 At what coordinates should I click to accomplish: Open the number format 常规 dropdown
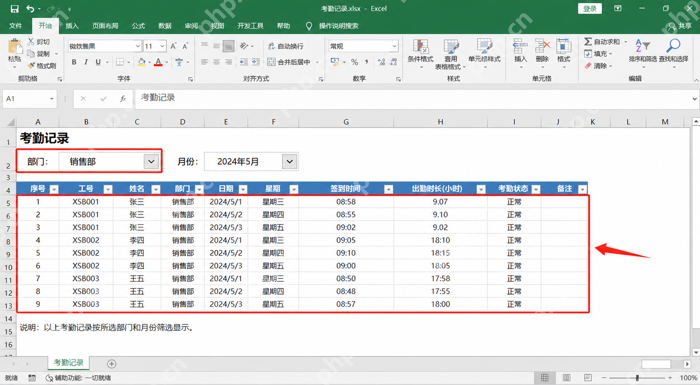(x=395, y=46)
